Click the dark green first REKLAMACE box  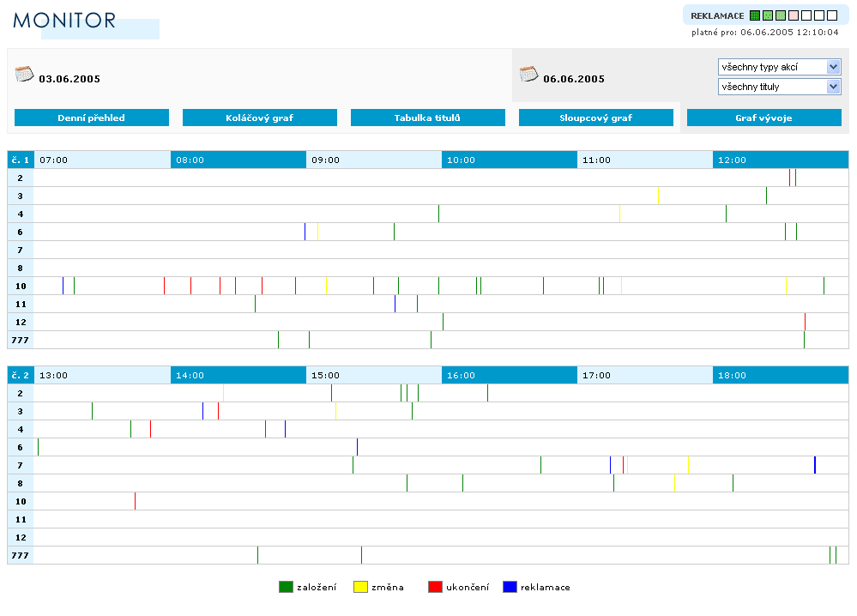(x=755, y=15)
